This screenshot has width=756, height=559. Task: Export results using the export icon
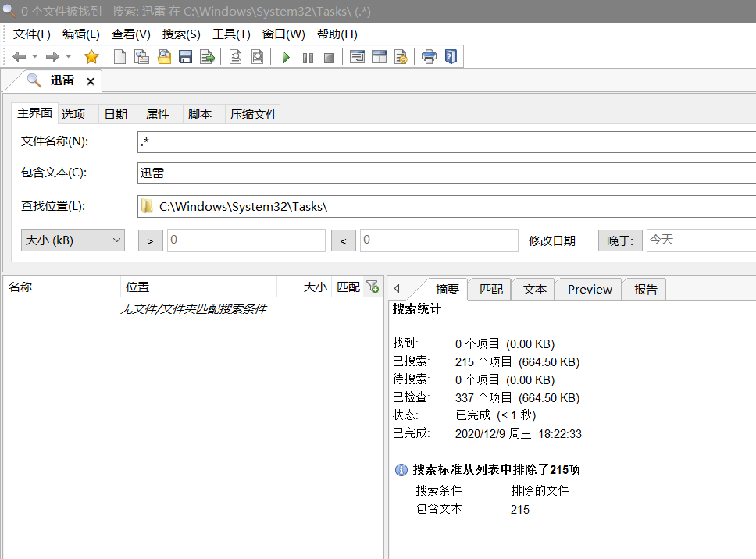point(208,56)
